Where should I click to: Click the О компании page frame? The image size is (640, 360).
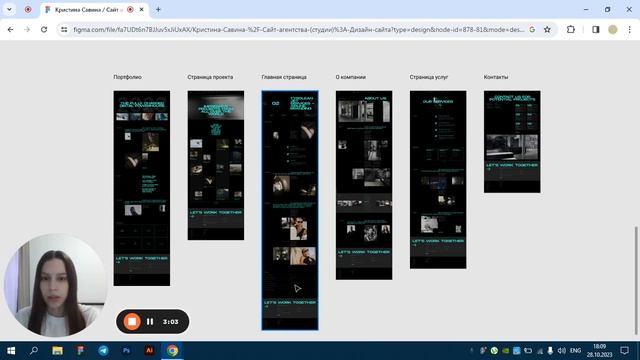364,185
